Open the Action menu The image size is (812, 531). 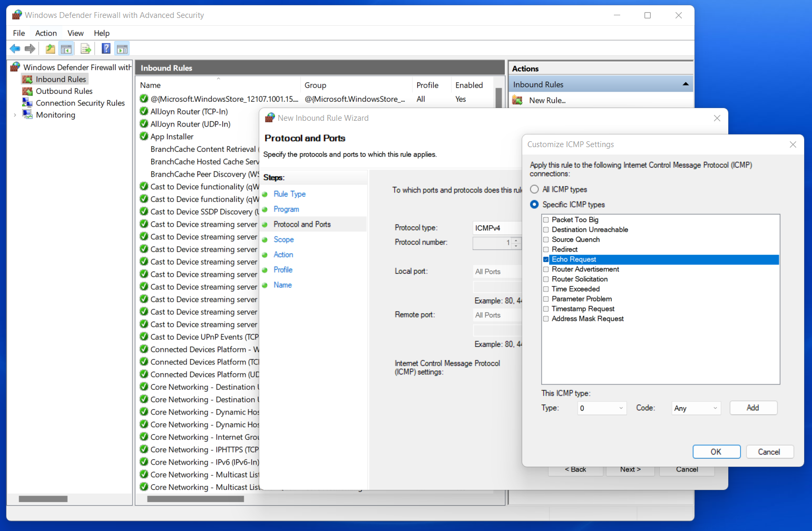[46, 33]
